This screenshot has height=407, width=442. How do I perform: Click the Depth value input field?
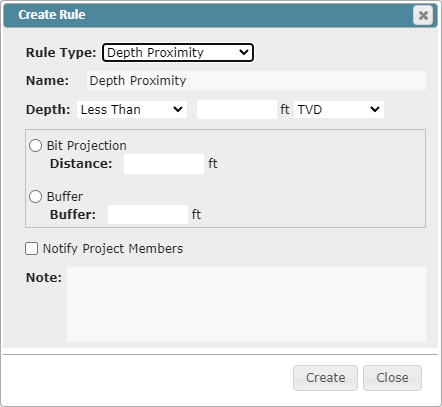click(237, 109)
